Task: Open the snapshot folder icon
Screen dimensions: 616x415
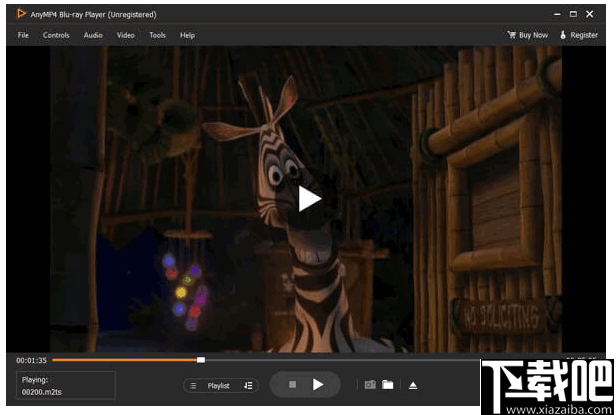Action: click(387, 385)
